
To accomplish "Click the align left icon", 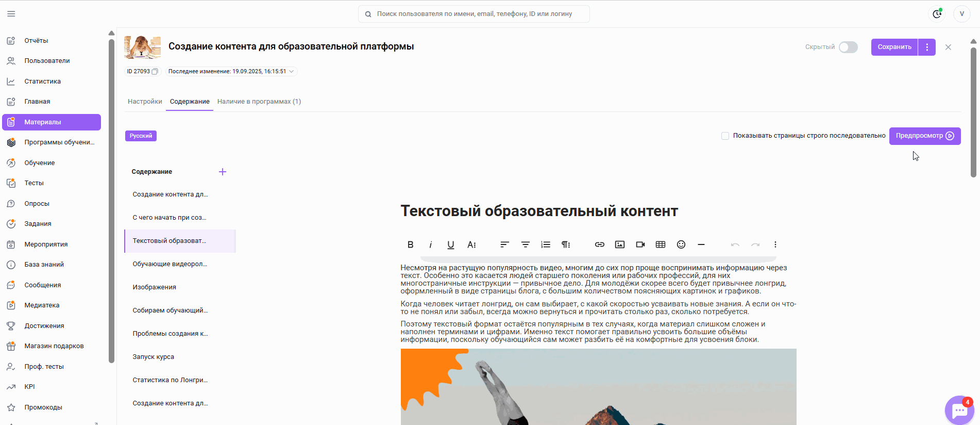I will [x=504, y=244].
